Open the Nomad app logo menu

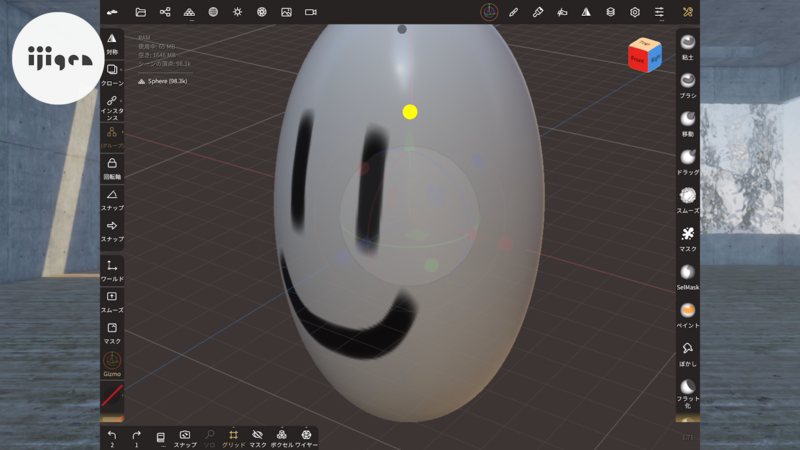pos(112,12)
